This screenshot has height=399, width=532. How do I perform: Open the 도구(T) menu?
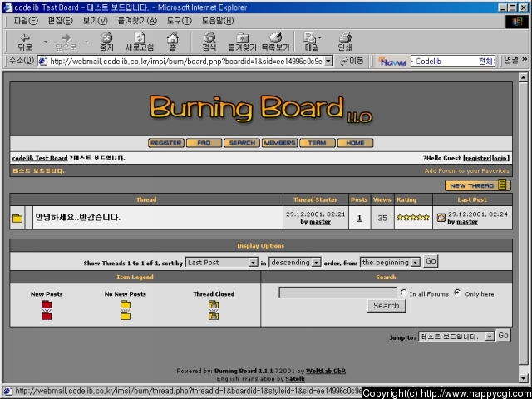click(180, 21)
